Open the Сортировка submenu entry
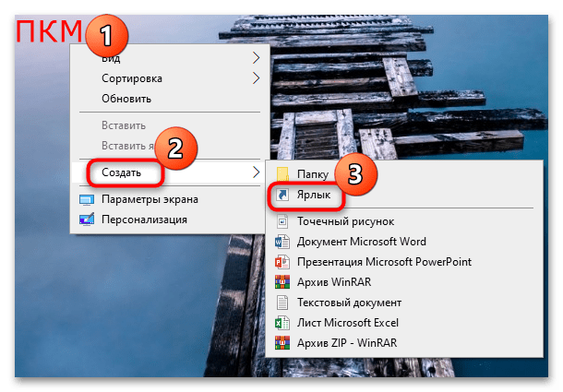The image size is (563, 392). pos(170,78)
